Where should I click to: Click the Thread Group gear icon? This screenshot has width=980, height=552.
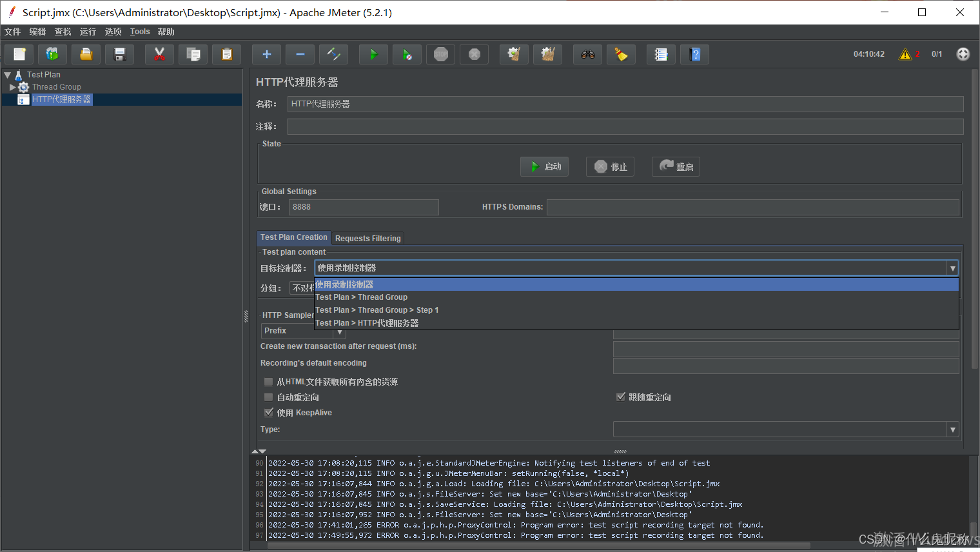pyautogui.click(x=24, y=87)
